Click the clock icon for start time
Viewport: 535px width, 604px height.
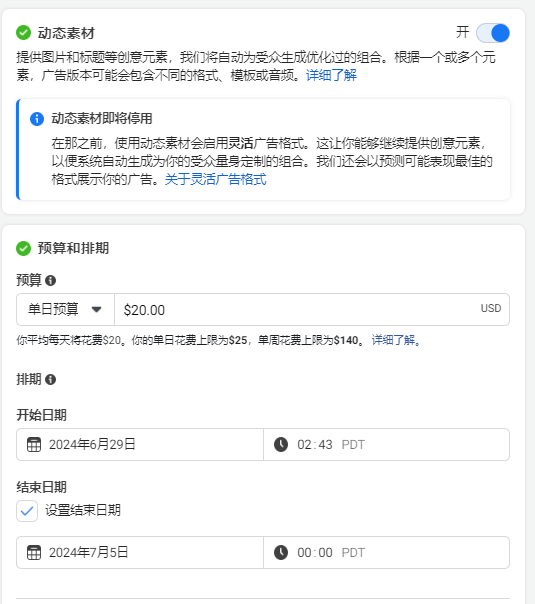coord(281,445)
